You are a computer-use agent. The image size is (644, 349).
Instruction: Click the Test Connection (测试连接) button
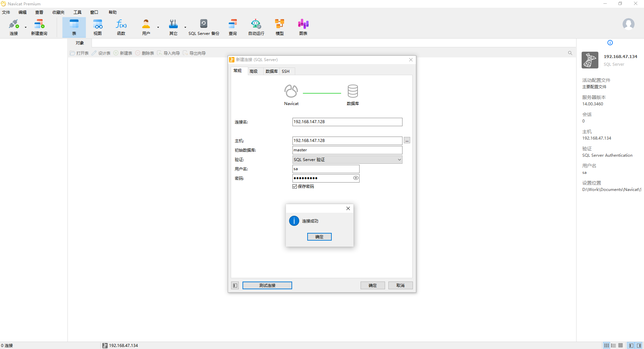click(x=267, y=286)
